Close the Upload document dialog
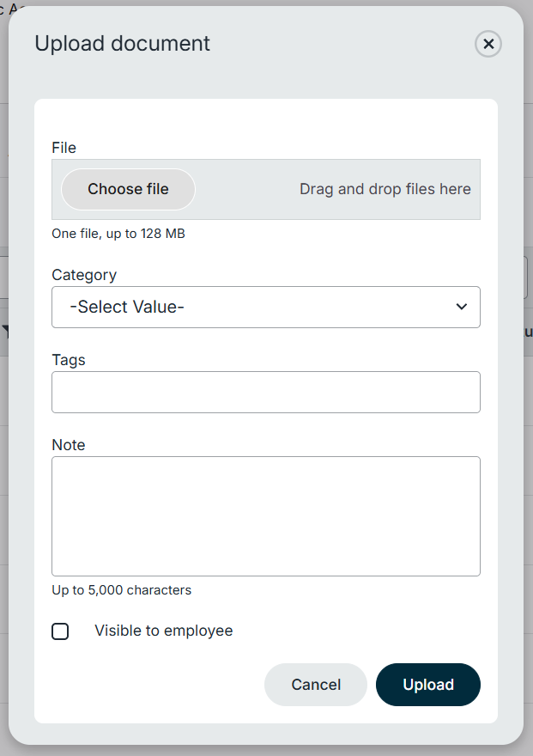 tap(488, 44)
